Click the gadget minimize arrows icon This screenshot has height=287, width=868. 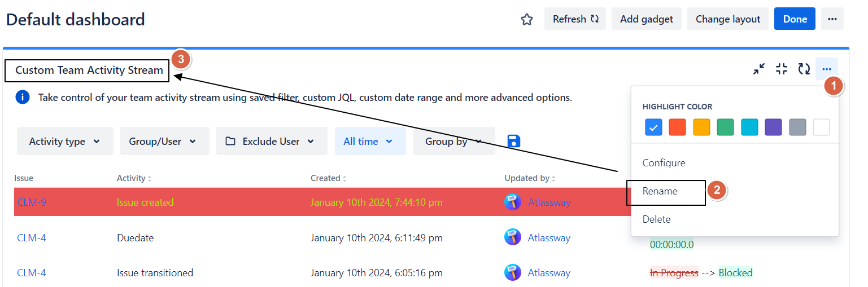(x=759, y=69)
